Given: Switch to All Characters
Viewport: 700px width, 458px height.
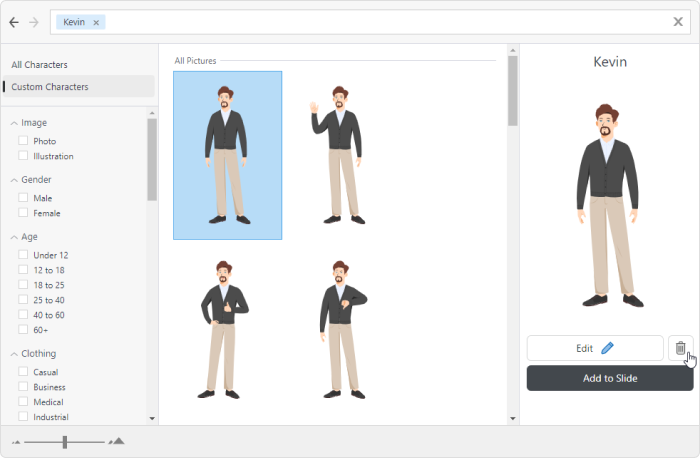Looking at the screenshot, I should coord(40,65).
